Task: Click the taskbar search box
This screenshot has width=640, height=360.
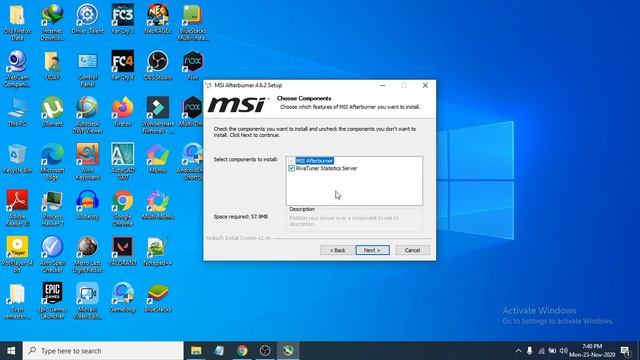Action: click(x=103, y=351)
